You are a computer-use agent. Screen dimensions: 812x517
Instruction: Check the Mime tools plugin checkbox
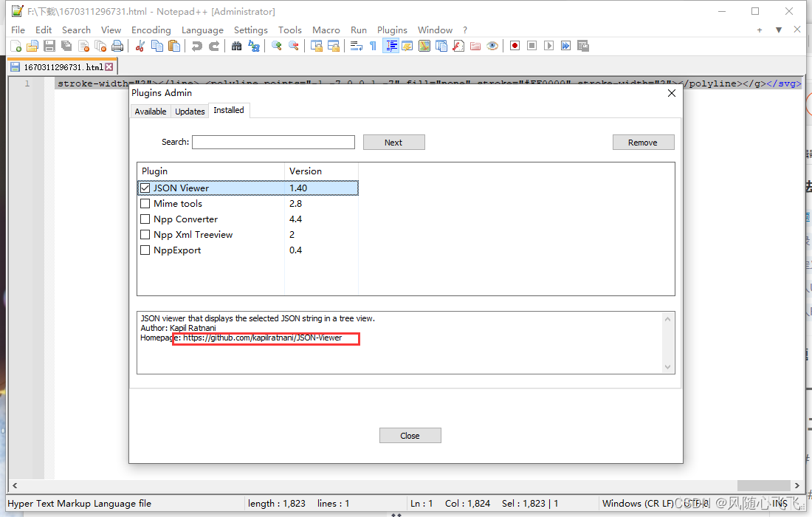pos(145,204)
